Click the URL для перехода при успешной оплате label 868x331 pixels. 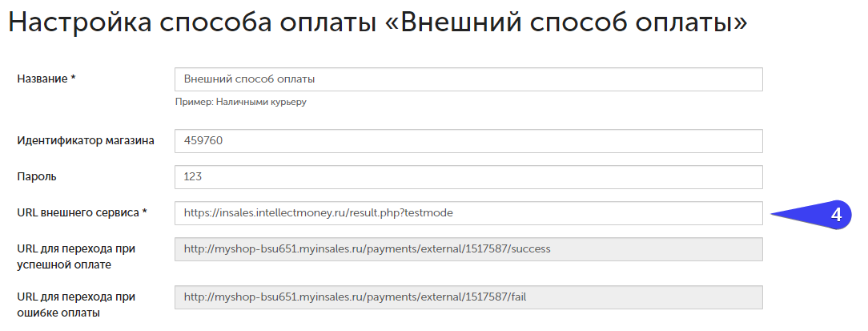pyautogui.click(x=76, y=256)
